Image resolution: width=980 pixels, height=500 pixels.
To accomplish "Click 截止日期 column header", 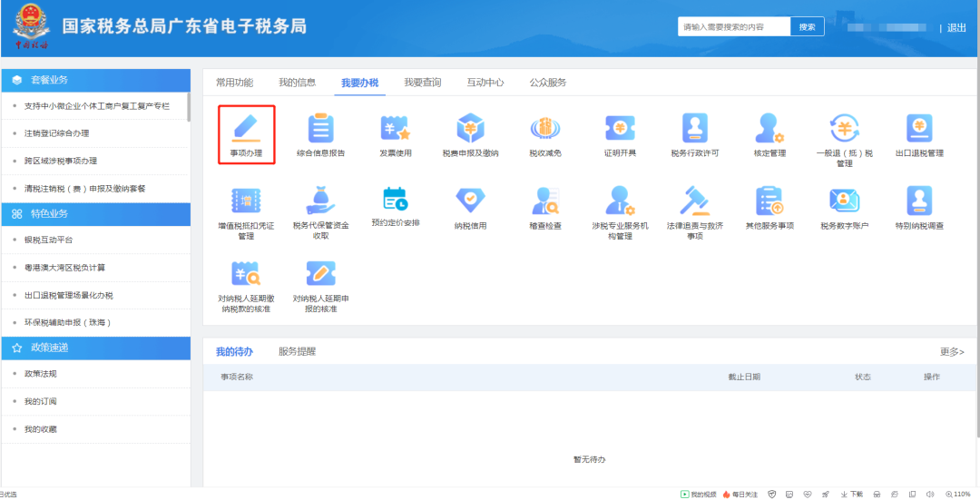I will click(744, 377).
